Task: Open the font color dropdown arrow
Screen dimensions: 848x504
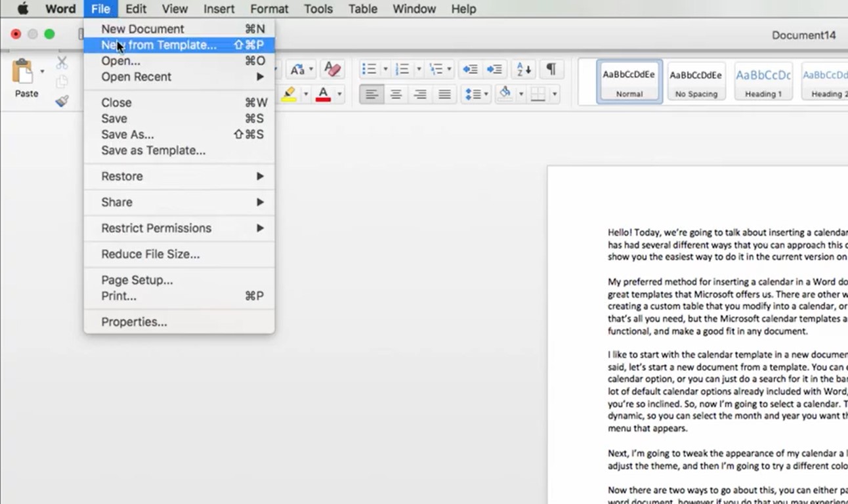Action: tap(339, 94)
